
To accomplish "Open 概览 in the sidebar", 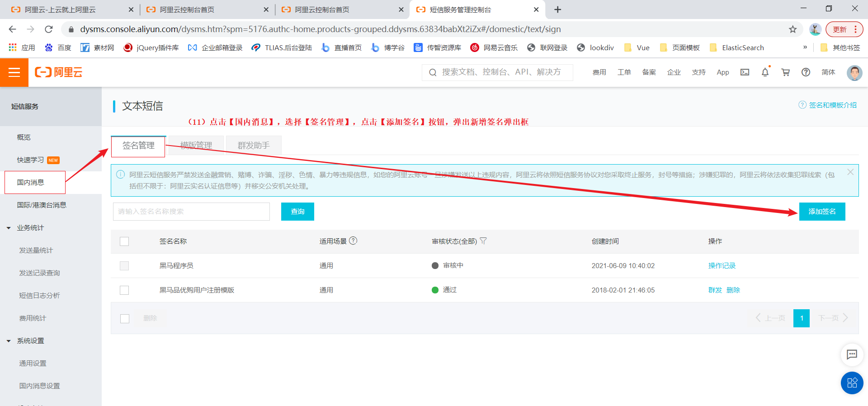I will click(24, 137).
